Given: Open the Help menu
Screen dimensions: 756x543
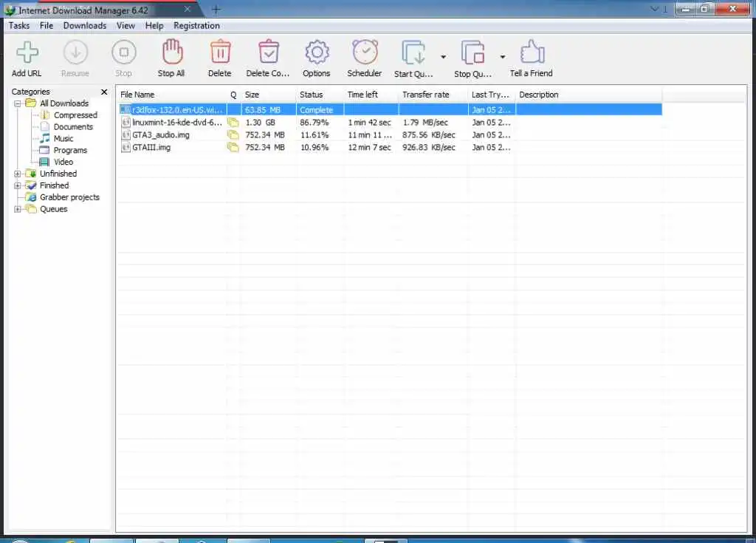Looking at the screenshot, I should [154, 26].
